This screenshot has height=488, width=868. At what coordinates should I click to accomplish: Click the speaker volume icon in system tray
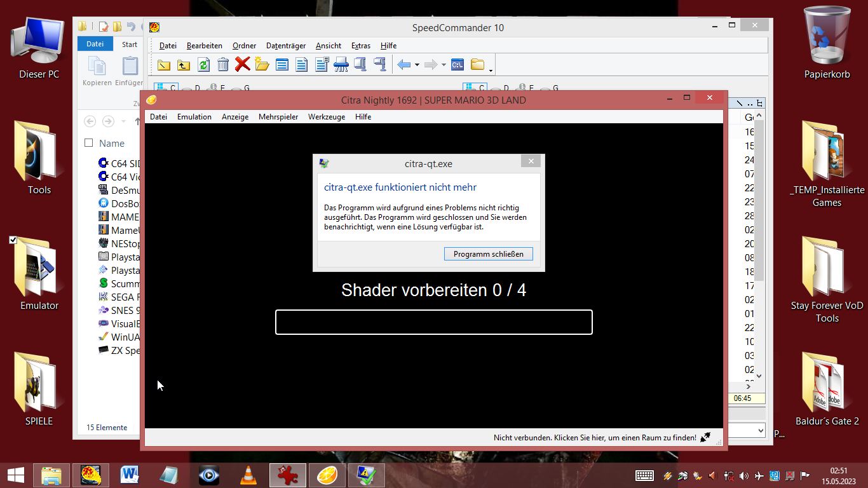743,475
